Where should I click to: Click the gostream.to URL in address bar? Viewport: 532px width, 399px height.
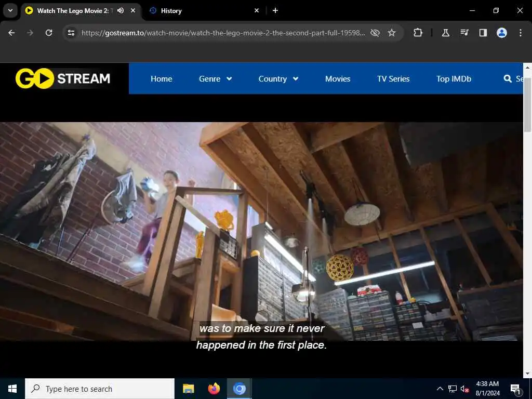point(223,33)
